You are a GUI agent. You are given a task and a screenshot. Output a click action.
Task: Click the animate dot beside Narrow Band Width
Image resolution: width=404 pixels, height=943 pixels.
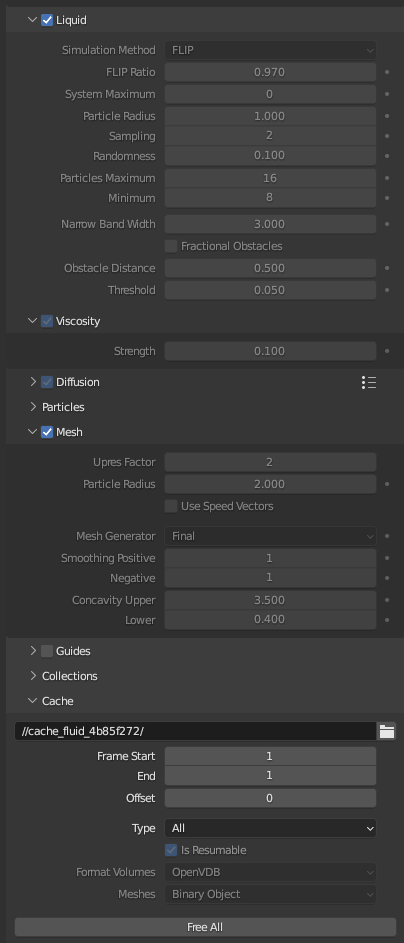pyautogui.click(x=387, y=224)
